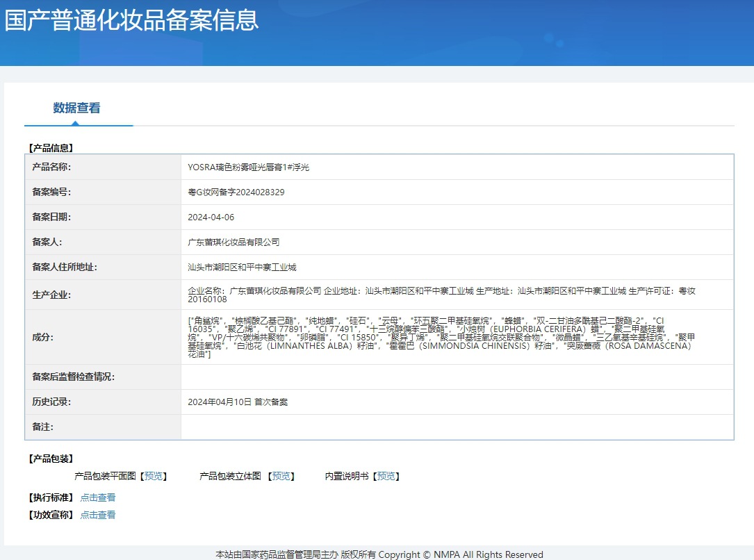Switch to the 数据查看 tab

pos(76,108)
